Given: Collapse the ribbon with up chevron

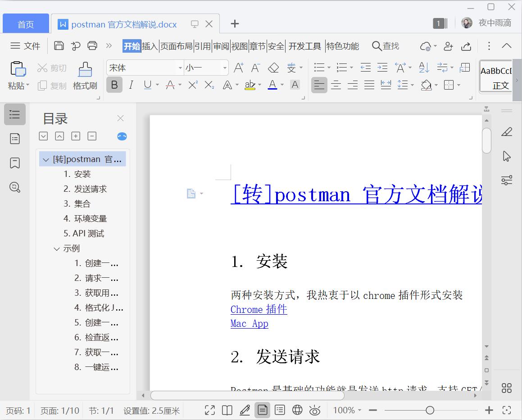Looking at the screenshot, I should point(507,45).
